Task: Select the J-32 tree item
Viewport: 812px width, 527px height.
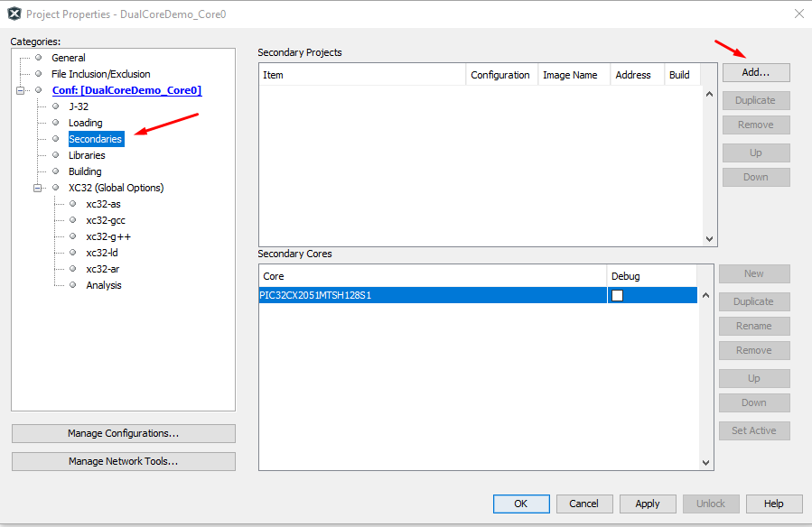Action: pos(79,106)
